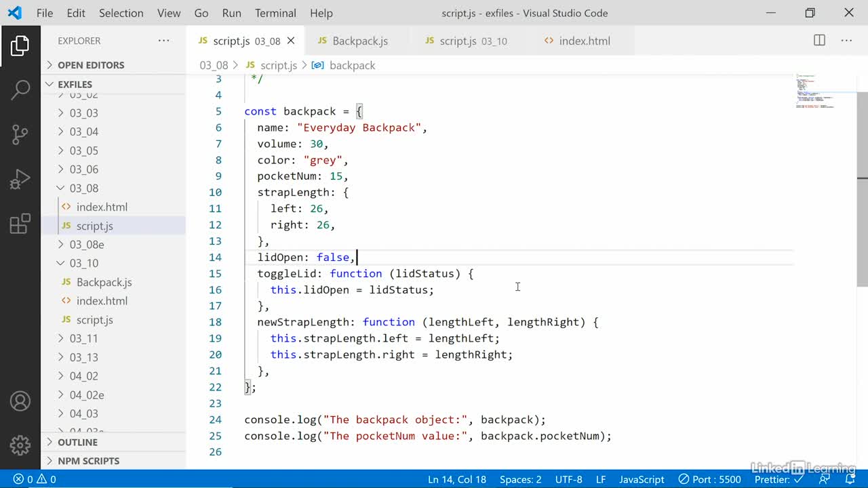
Task: Expand the 03_04 folder
Action: point(83,131)
